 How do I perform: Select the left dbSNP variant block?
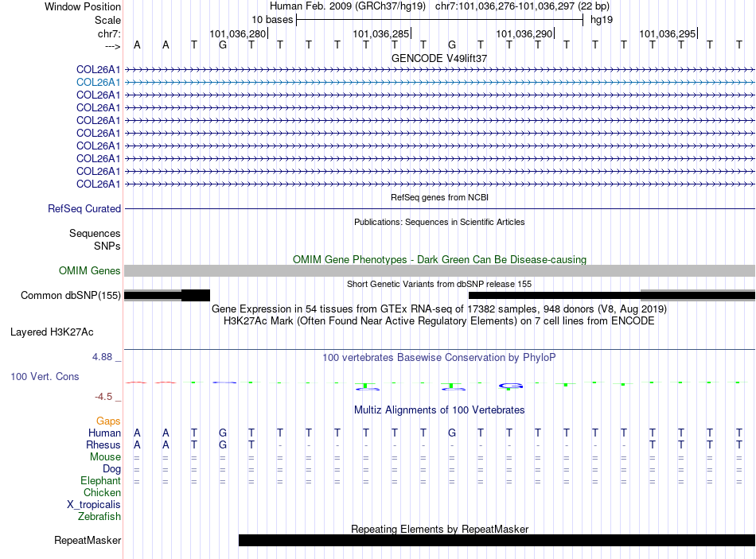[167, 295]
